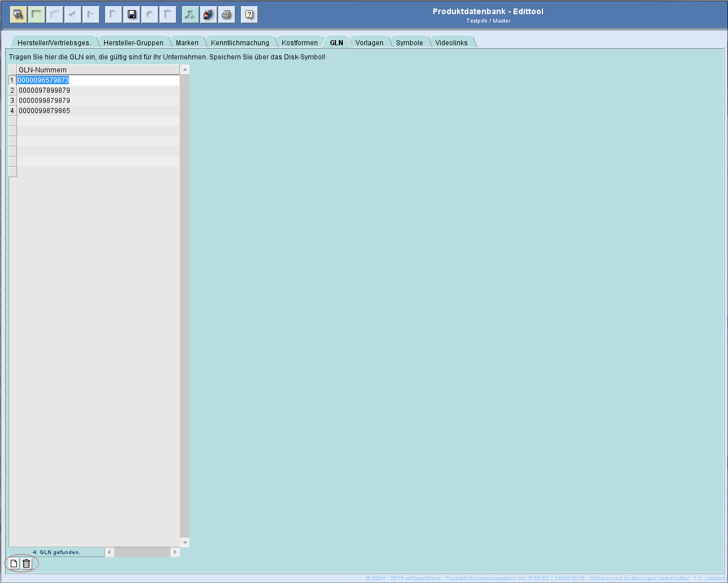Add a new GLN with the page icon
The height and width of the screenshot is (583, 728).
tap(14, 563)
